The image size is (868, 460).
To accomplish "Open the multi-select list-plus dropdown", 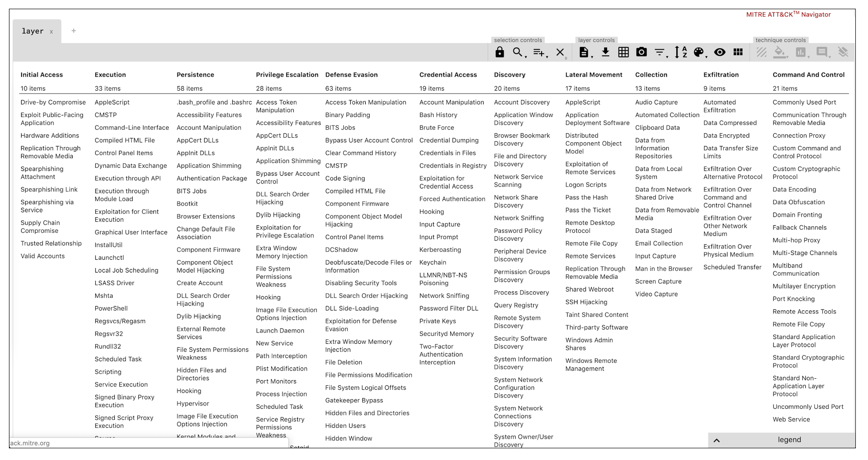I will coord(540,53).
